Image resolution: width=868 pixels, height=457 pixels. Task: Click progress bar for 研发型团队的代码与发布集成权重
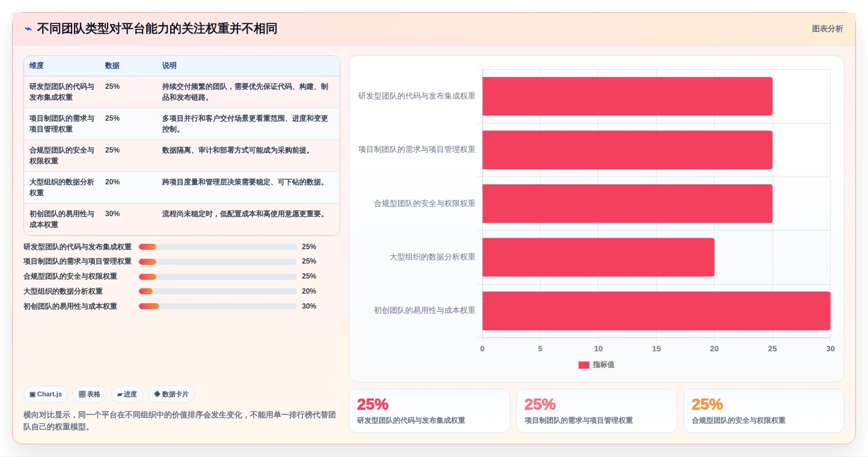point(218,247)
